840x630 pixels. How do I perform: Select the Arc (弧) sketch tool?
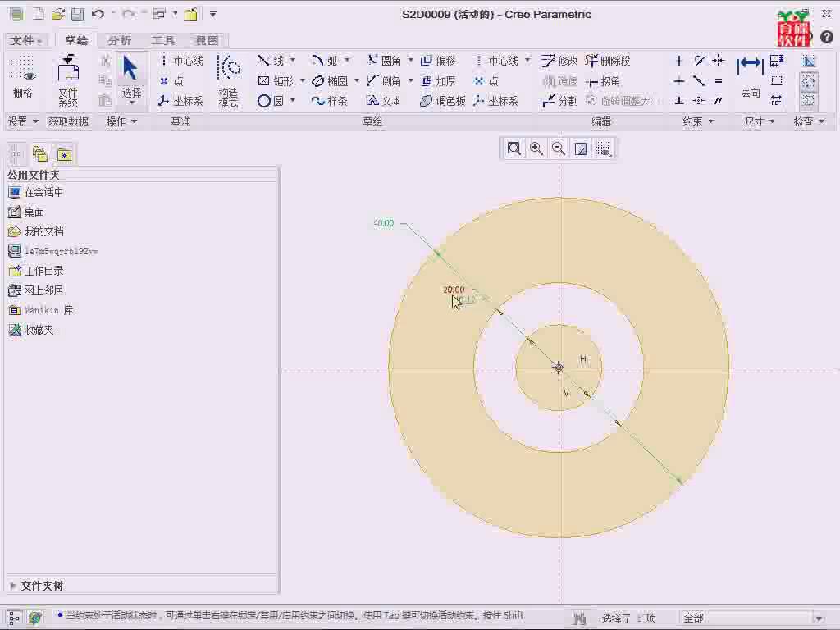[x=325, y=61]
